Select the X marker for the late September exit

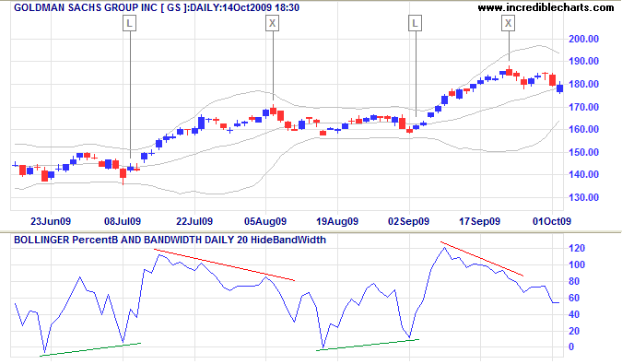(508, 23)
